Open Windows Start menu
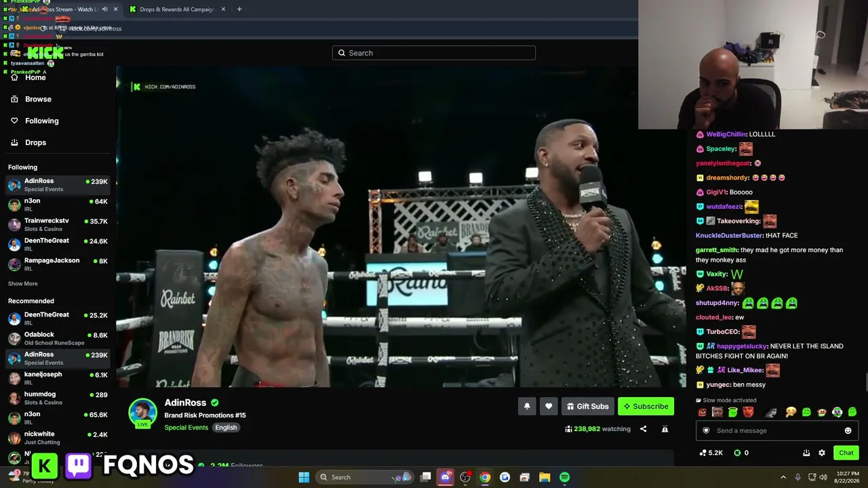The image size is (868, 488). 304,477
